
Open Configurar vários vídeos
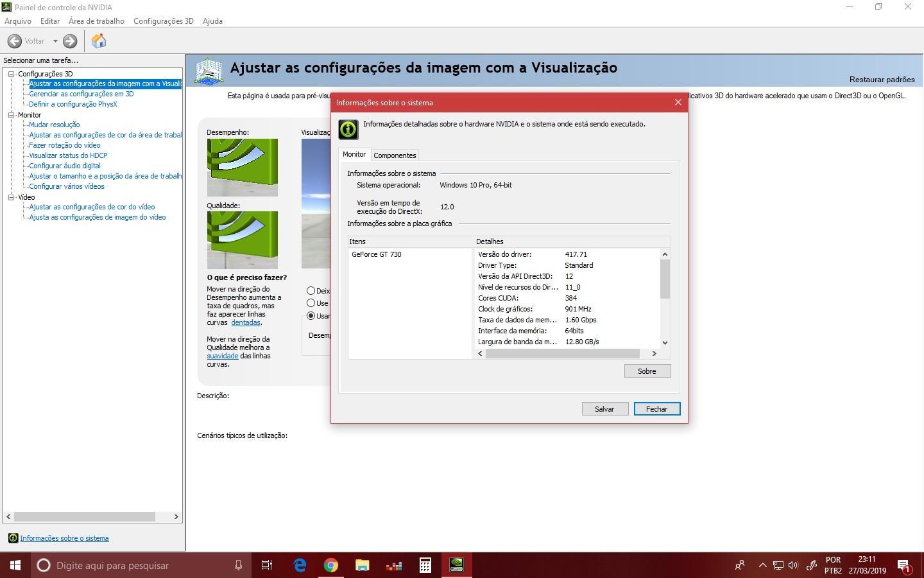tap(67, 186)
